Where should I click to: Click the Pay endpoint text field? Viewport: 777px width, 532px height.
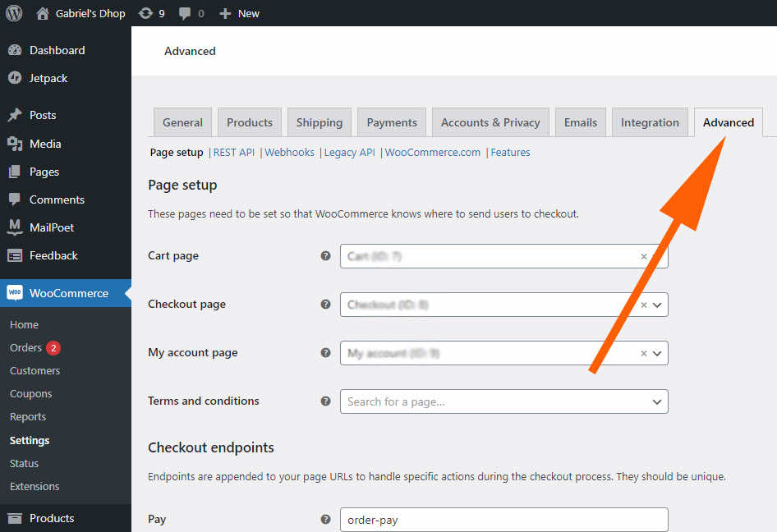click(x=504, y=520)
